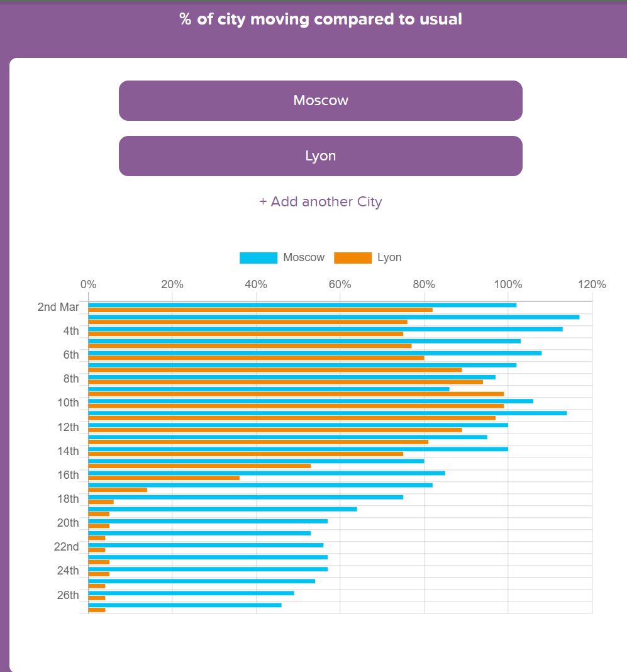Select the Lyon bar for 2nd Mar

click(x=260, y=310)
